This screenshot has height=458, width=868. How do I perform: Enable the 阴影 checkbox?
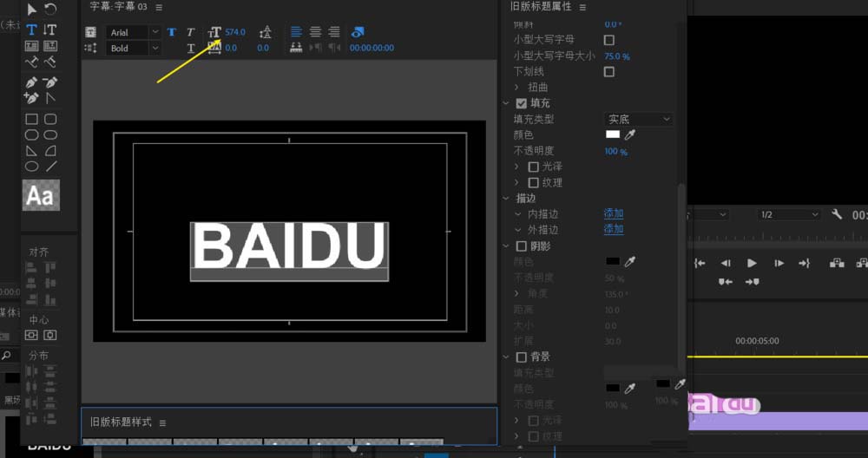click(x=521, y=246)
